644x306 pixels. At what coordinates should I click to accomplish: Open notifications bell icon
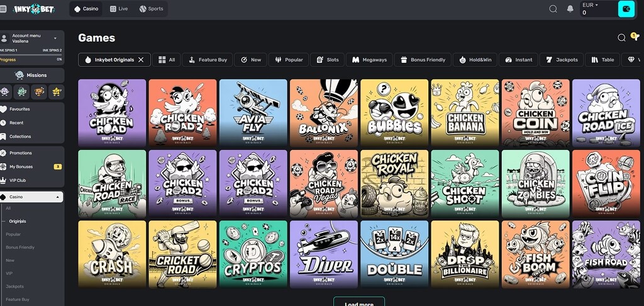[570, 9]
